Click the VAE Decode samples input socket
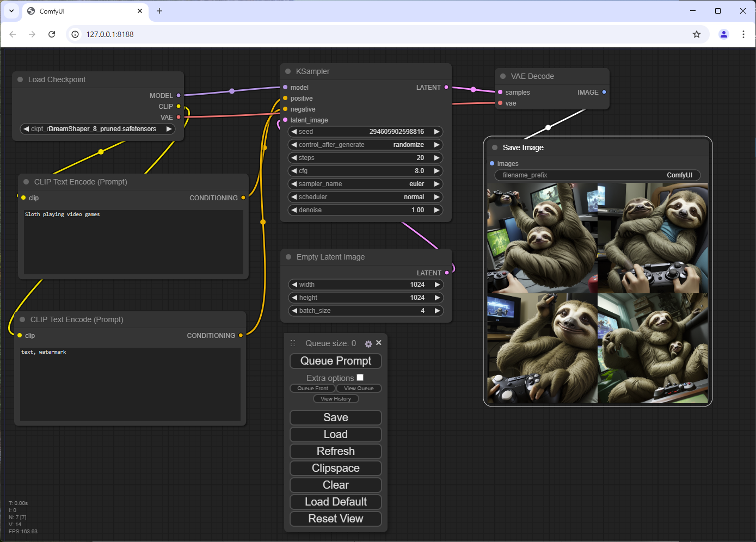 click(500, 92)
